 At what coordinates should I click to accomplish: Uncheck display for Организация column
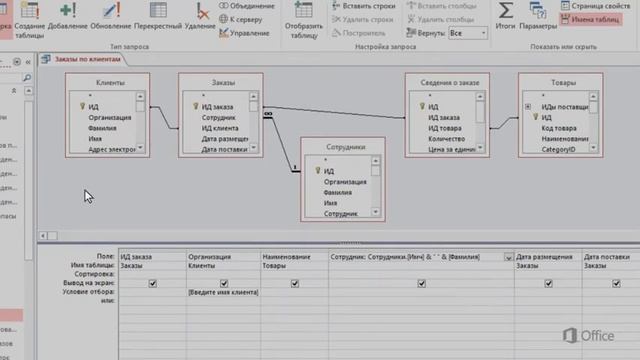[224, 283]
